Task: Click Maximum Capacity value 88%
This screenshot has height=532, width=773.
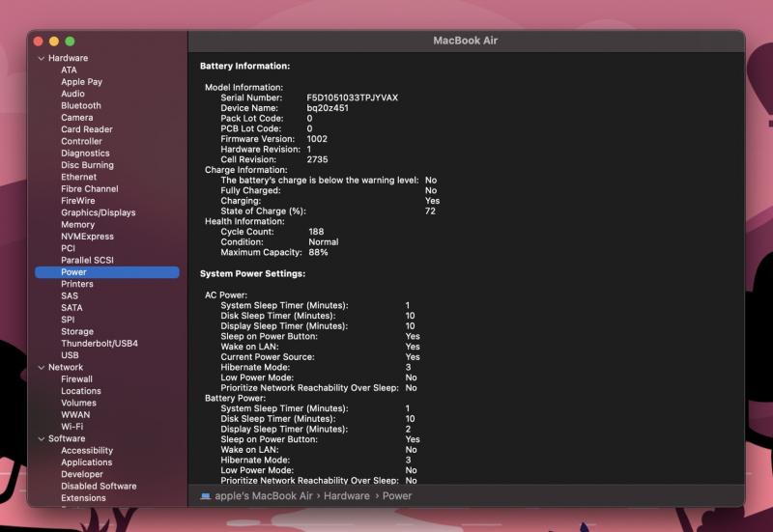Action: coord(318,252)
